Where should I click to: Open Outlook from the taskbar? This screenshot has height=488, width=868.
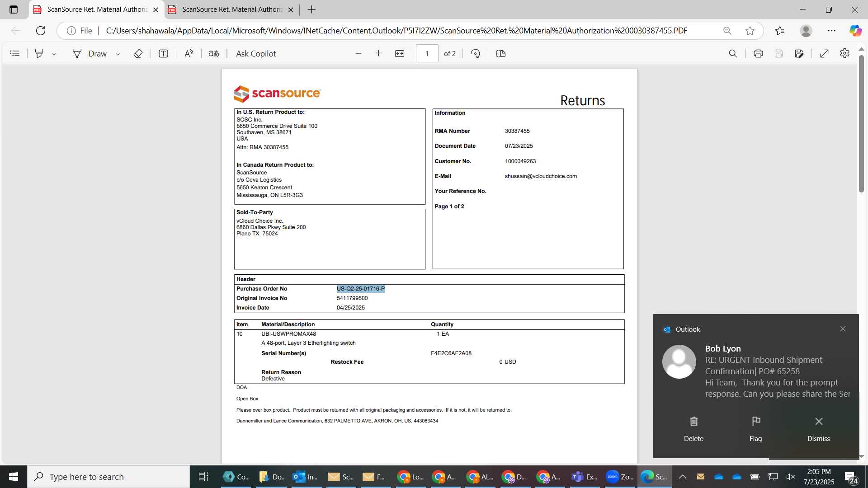coord(306,477)
